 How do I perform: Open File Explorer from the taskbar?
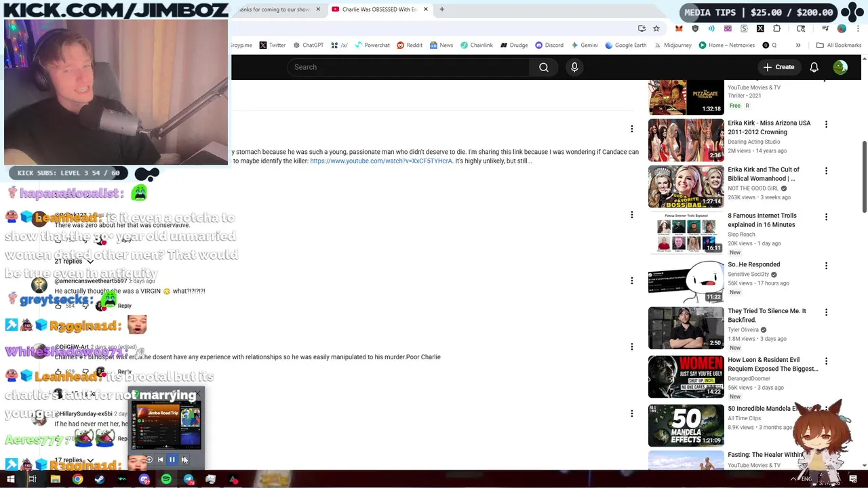tap(55, 480)
